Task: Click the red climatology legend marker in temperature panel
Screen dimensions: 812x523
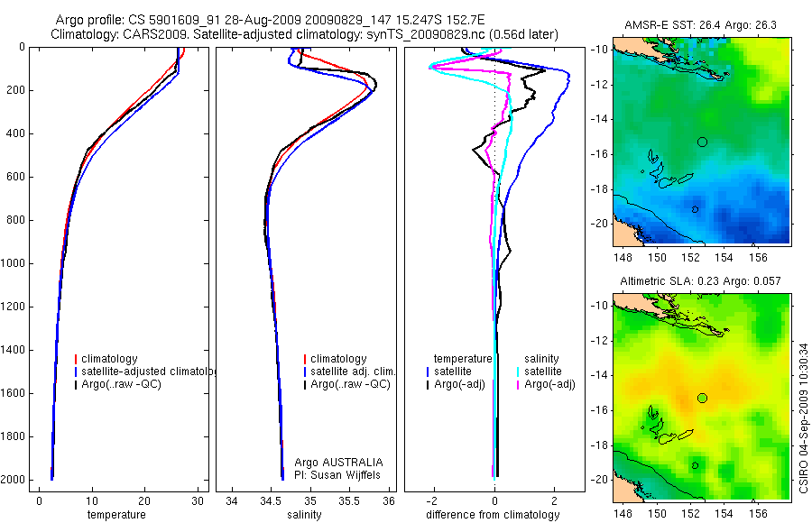Action: click(x=76, y=359)
